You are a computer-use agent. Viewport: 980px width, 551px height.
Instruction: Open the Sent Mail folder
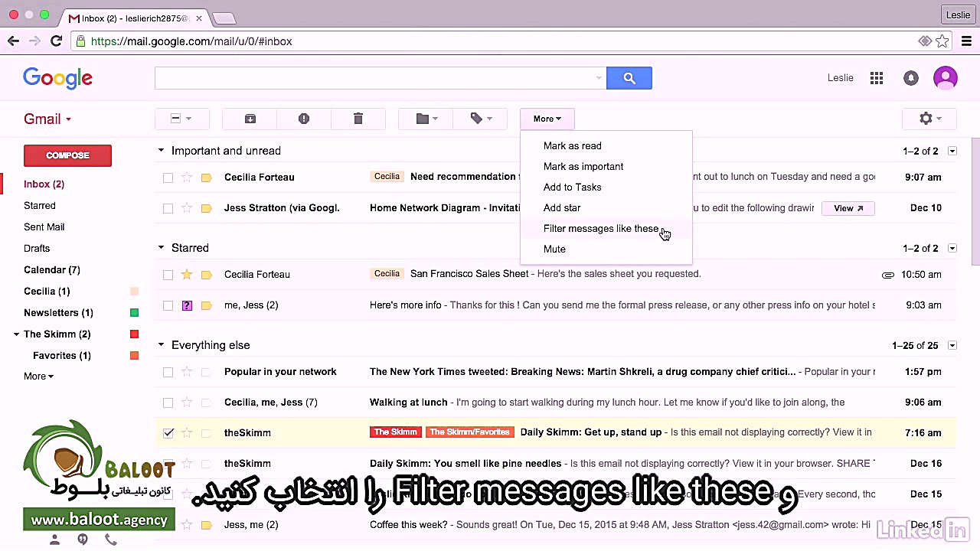tap(44, 227)
